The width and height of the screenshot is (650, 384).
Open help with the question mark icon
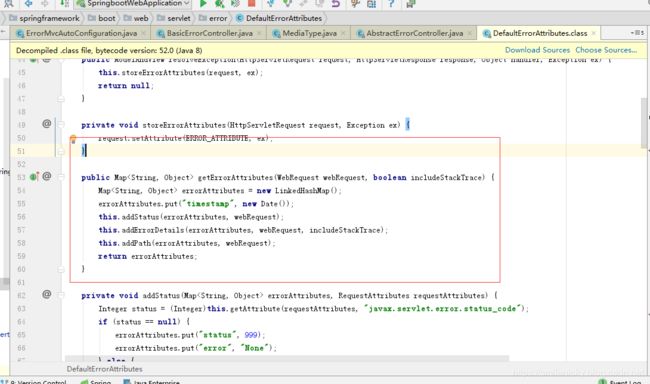tap(390, 4)
